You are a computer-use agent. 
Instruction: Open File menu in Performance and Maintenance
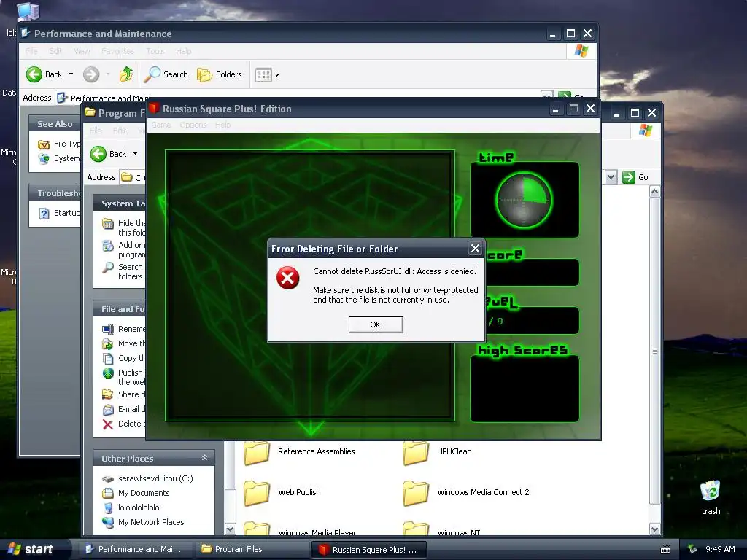click(x=31, y=51)
